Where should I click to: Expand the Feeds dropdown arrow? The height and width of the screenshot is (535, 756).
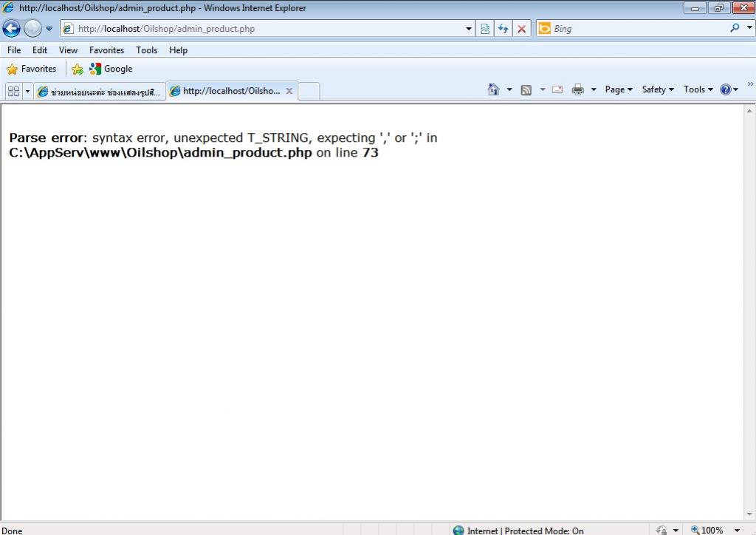point(543,89)
